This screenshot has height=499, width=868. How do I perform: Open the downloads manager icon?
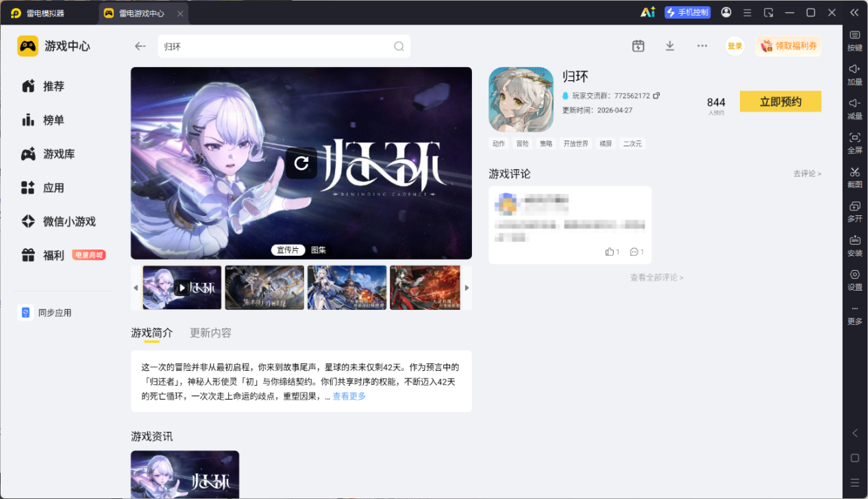click(x=670, y=46)
